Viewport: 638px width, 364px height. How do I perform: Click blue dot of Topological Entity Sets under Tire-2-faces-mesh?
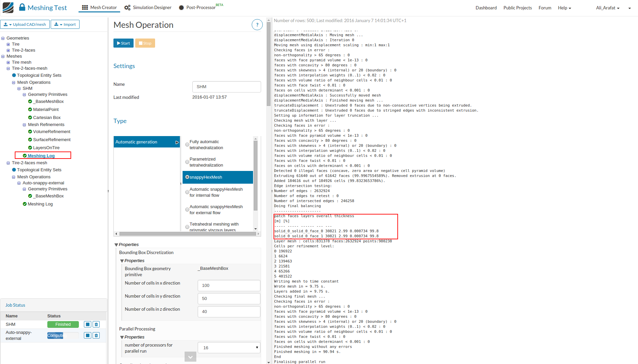[x=14, y=75]
